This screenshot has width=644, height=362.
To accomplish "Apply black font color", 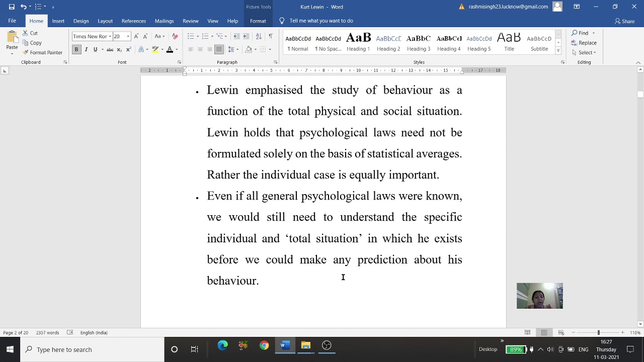I will coord(170,49).
